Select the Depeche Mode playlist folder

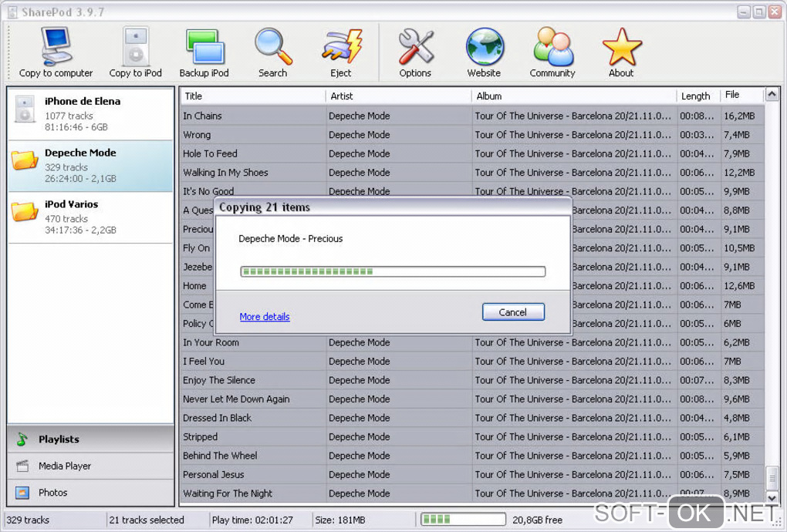click(x=90, y=166)
